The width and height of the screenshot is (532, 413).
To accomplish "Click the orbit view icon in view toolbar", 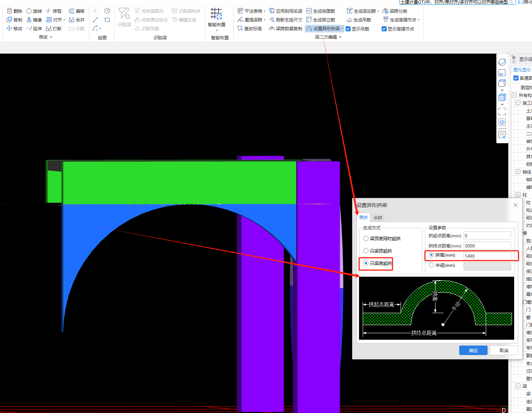I will pyautogui.click(x=502, y=62).
